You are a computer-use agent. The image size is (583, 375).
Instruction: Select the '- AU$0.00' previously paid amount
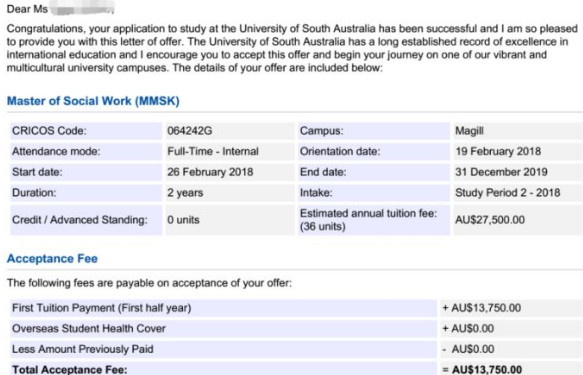click(468, 349)
